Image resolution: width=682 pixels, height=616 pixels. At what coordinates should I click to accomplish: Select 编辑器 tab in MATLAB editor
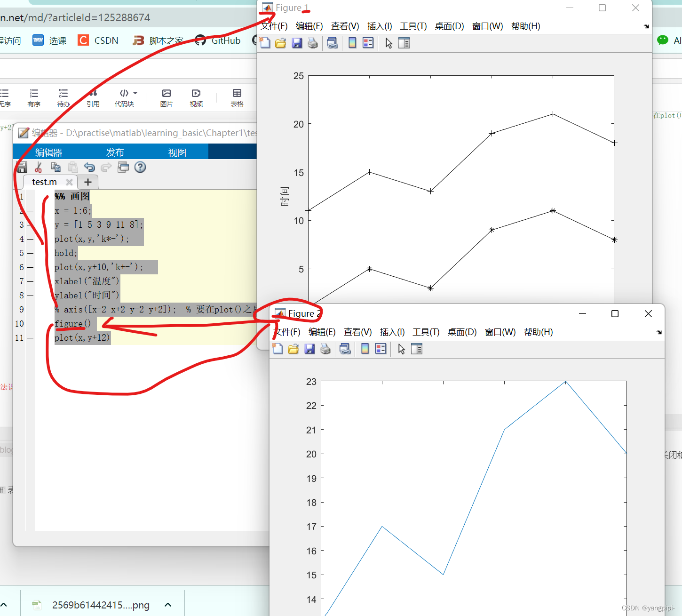(x=49, y=152)
